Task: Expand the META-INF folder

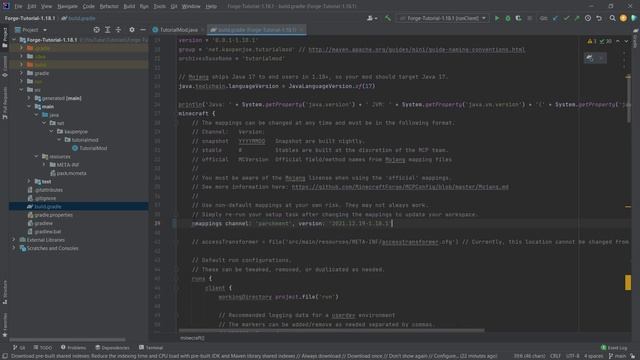Action: pyautogui.click(x=44, y=164)
